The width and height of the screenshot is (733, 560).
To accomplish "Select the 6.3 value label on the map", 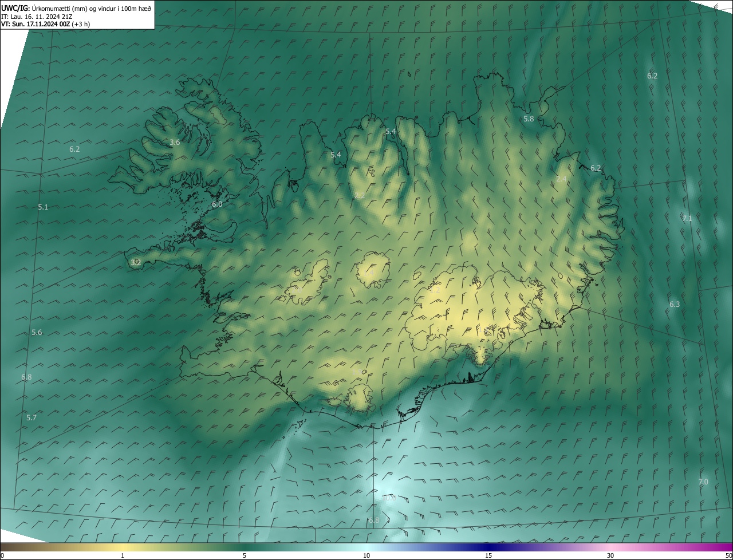I will click(675, 304).
